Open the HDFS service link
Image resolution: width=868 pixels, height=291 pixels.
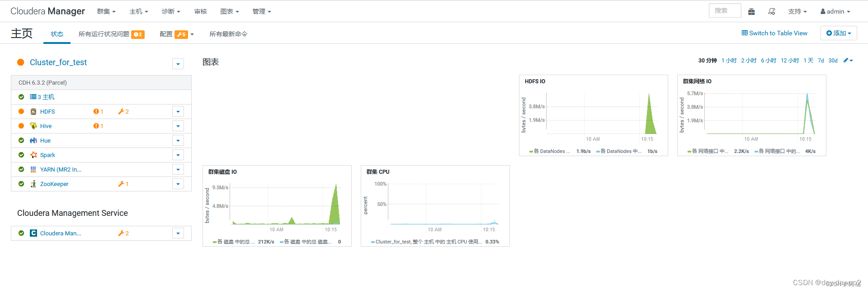(47, 111)
